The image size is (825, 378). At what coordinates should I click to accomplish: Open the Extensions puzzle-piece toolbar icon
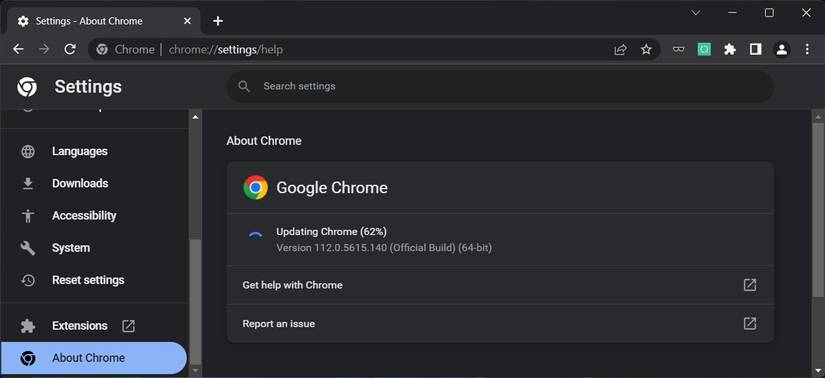pyautogui.click(x=730, y=49)
